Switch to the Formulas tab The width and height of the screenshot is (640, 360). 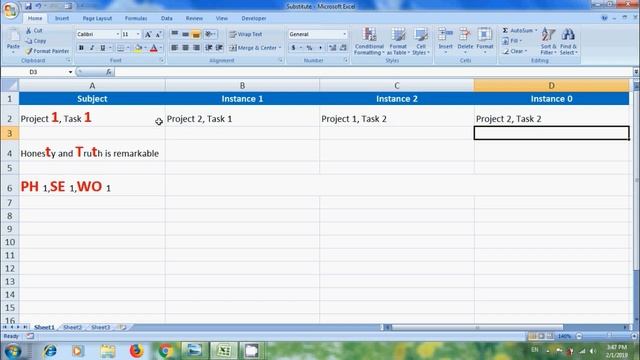pos(136,18)
